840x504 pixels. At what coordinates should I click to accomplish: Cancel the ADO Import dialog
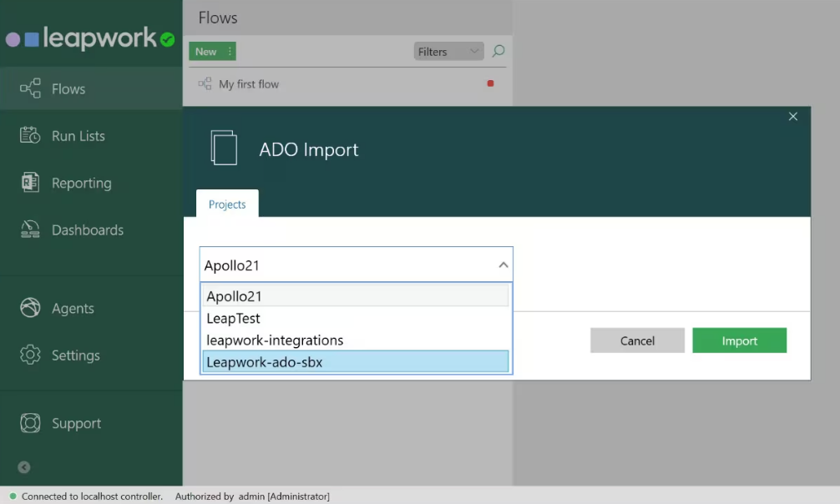[637, 340]
